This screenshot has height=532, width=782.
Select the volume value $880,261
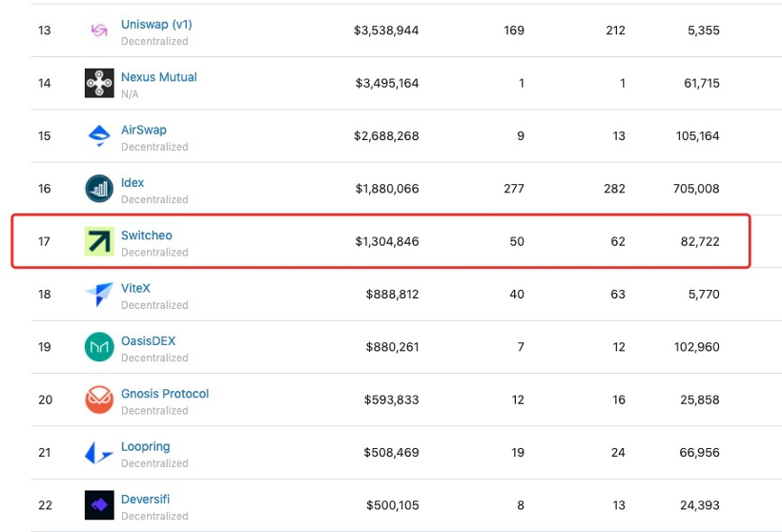coord(393,347)
